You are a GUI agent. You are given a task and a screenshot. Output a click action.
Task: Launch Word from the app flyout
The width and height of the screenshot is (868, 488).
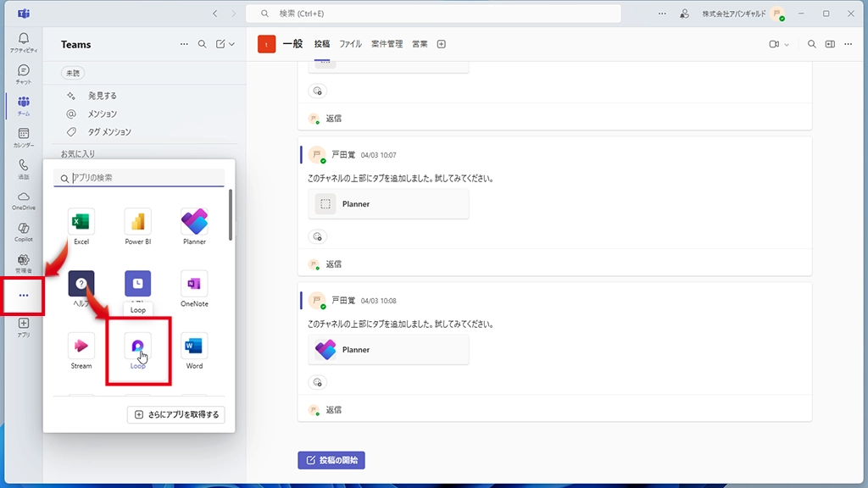click(194, 351)
